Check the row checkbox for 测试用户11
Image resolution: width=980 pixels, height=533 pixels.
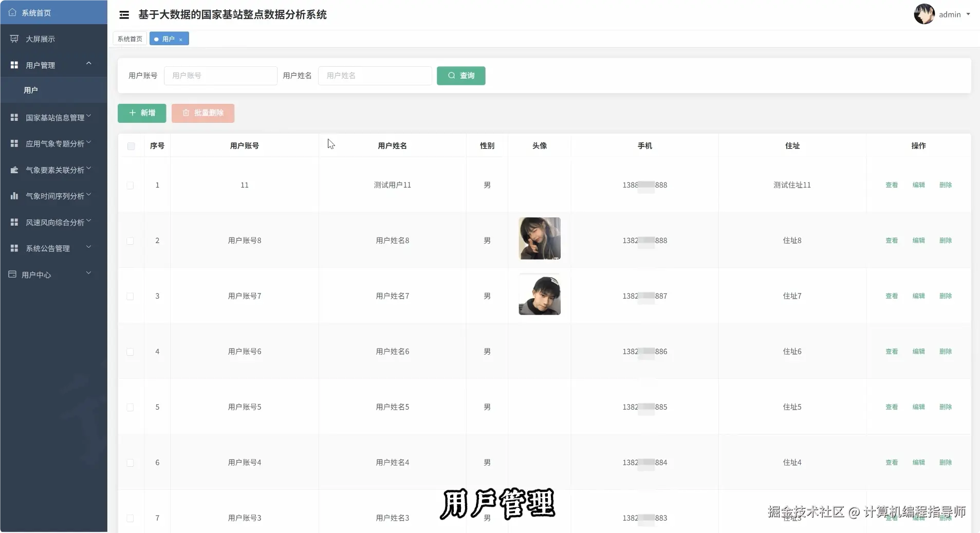pos(131,185)
